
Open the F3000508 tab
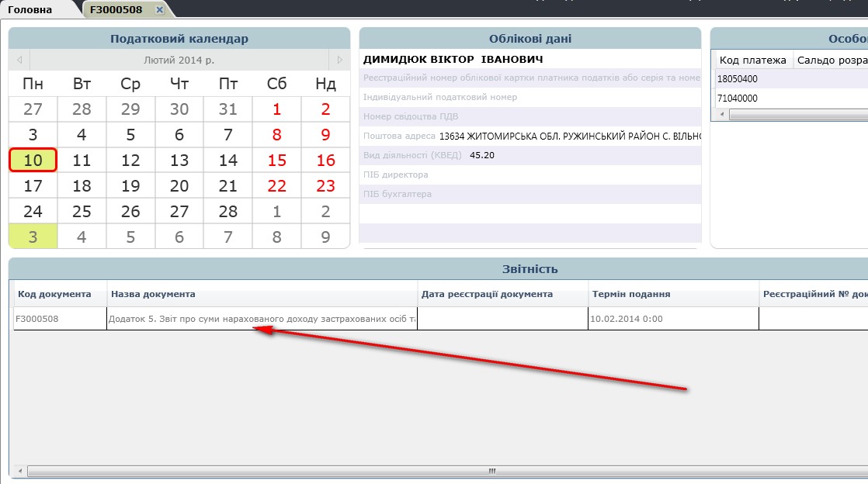pyautogui.click(x=116, y=10)
